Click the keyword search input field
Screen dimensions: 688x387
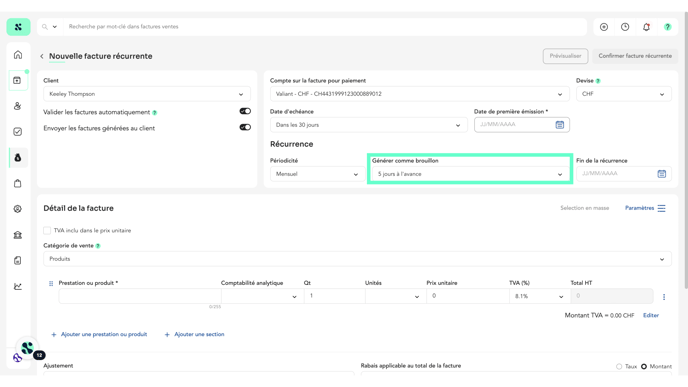(325, 27)
